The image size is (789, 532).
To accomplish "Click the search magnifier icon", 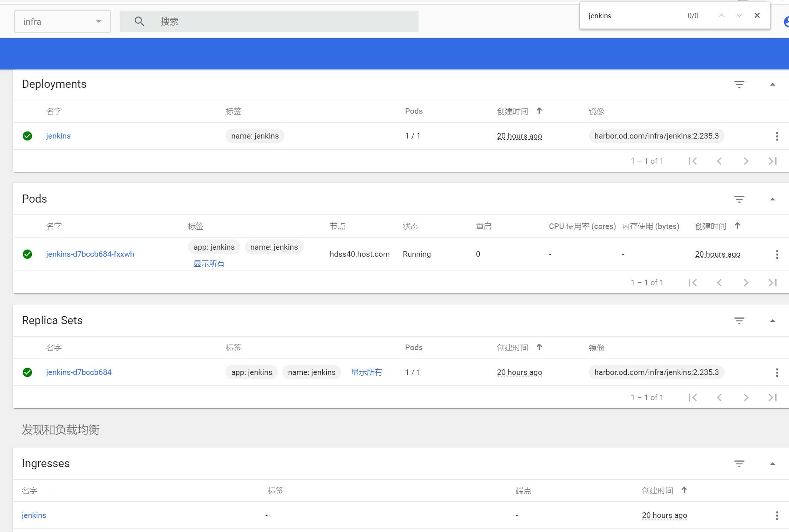I will [139, 21].
